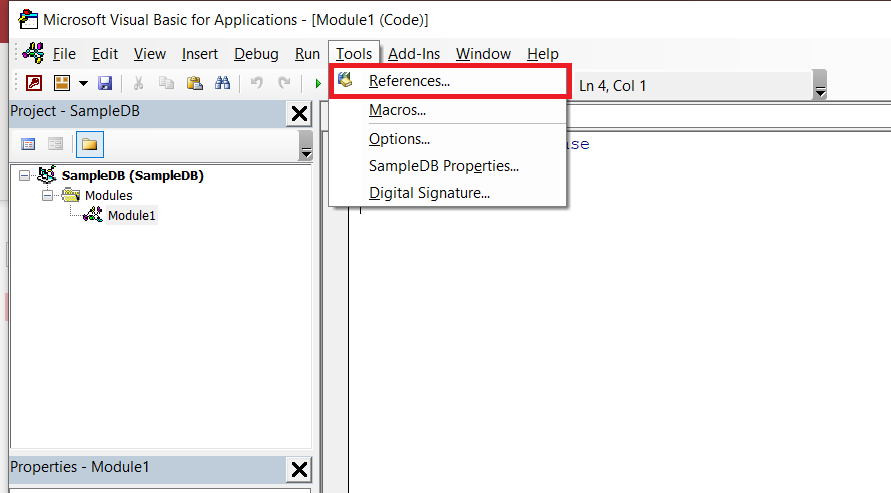Image resolution: width=891 pixels, height=493 pixels.
Task: Expand the Insert Module dropdown arrow
Action: tap(83, 83)
